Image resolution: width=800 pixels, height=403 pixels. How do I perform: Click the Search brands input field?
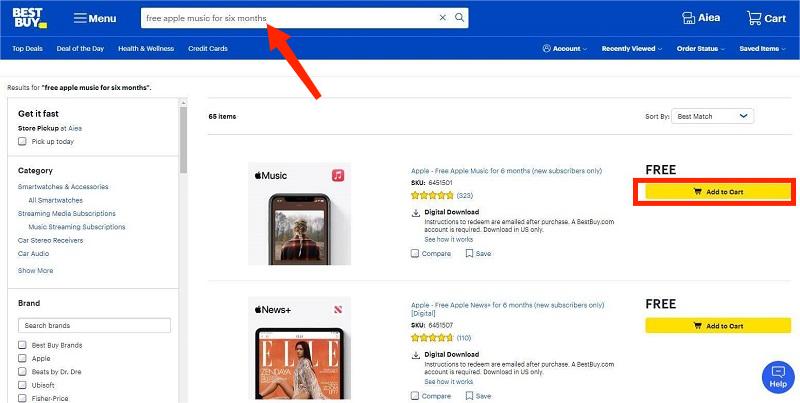pos(94,325)
